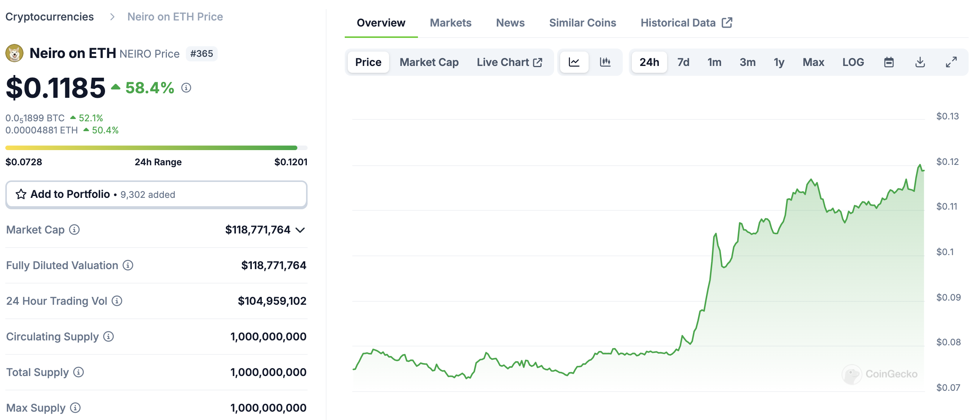Download chart data icon
This screenshot has width=980, height=420.
(920, 62)
